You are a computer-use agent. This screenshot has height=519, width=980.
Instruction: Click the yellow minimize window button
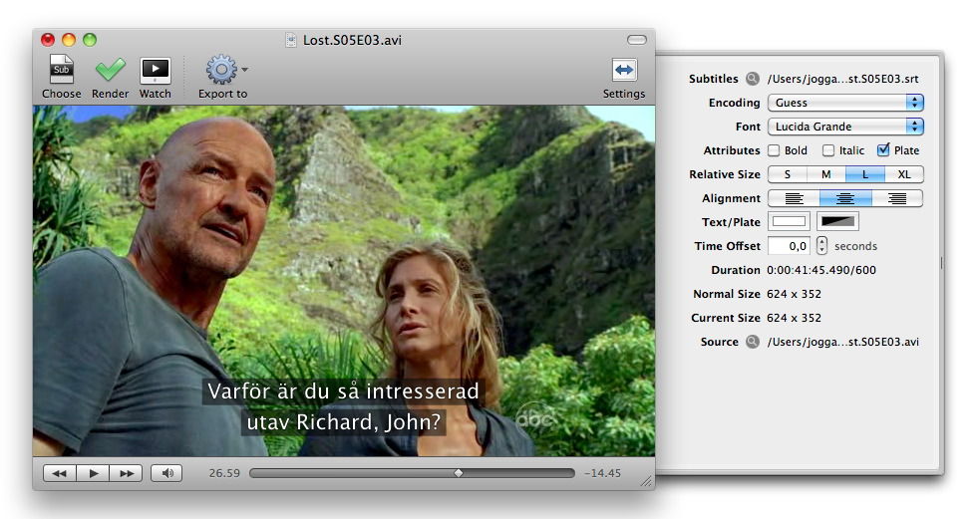pyautogui.click(x=69, y=40)
